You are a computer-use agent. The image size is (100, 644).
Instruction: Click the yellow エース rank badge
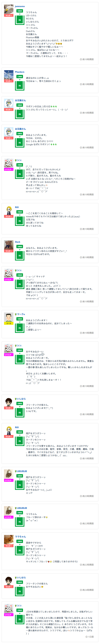9,323
